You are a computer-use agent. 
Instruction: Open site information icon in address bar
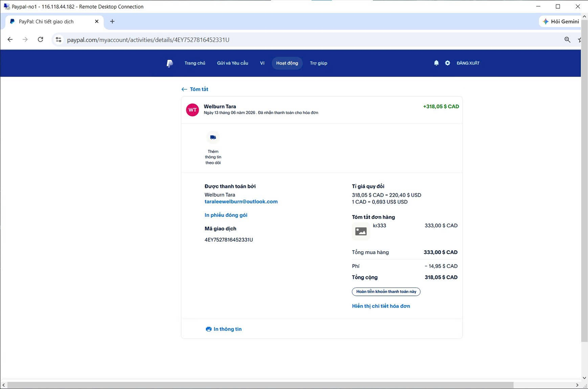[x=58, y=40]
